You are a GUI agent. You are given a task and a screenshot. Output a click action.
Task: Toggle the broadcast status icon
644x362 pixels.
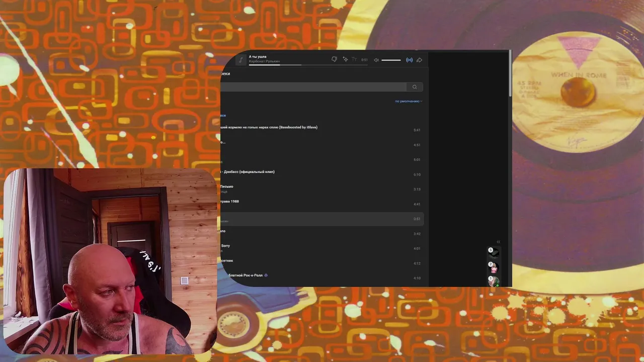coord(409,60)
